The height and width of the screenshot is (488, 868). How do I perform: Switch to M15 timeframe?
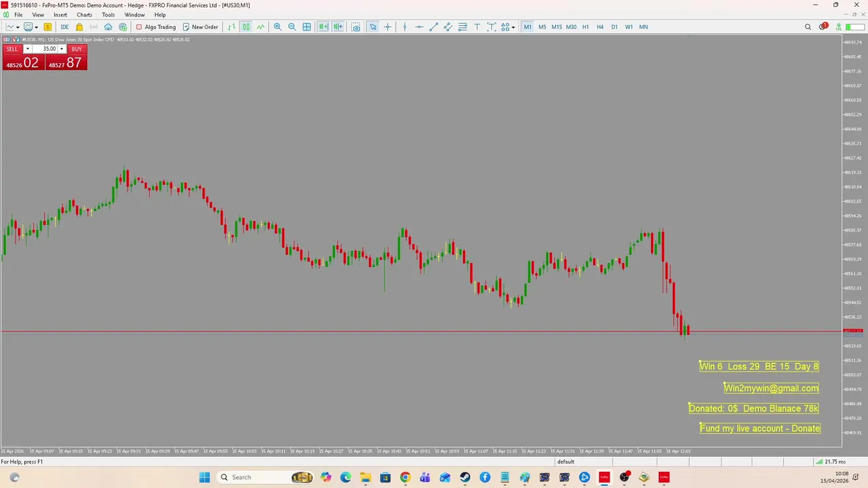[557, 27]
